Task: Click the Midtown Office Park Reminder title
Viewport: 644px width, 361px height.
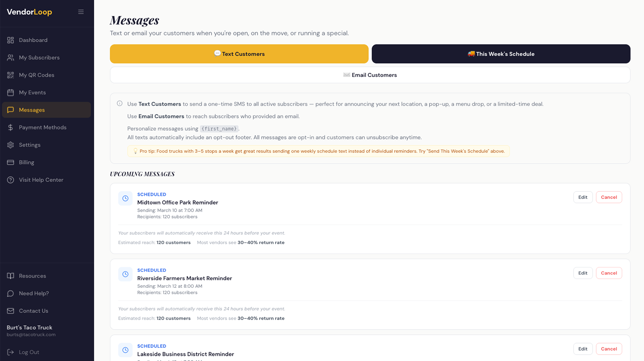Action: [x=177, y=203]
